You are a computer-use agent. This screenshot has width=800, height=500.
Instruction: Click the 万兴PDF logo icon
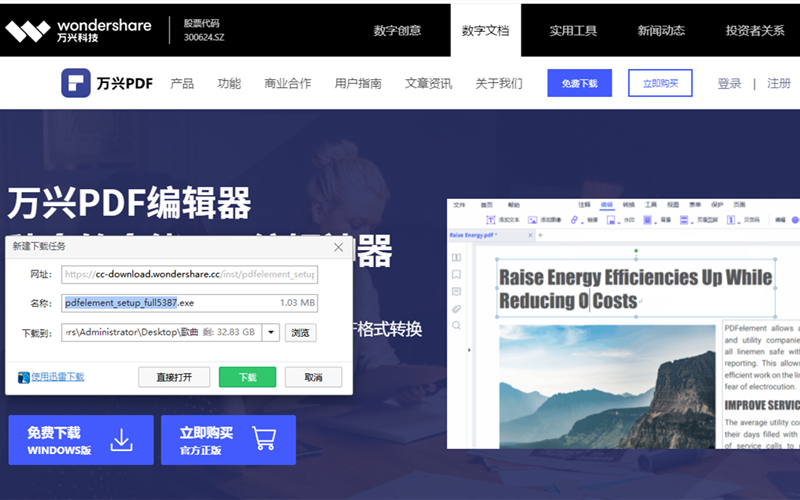[x=76, y=83]
